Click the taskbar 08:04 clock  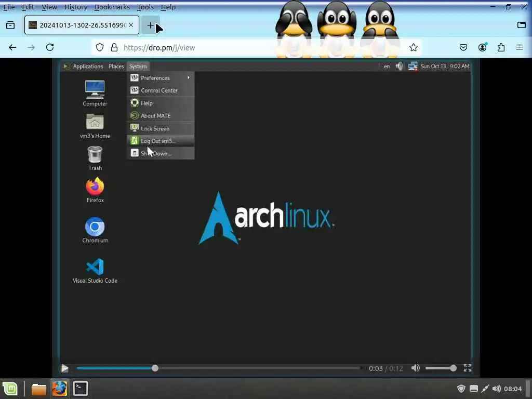click(x=513, y=389)
